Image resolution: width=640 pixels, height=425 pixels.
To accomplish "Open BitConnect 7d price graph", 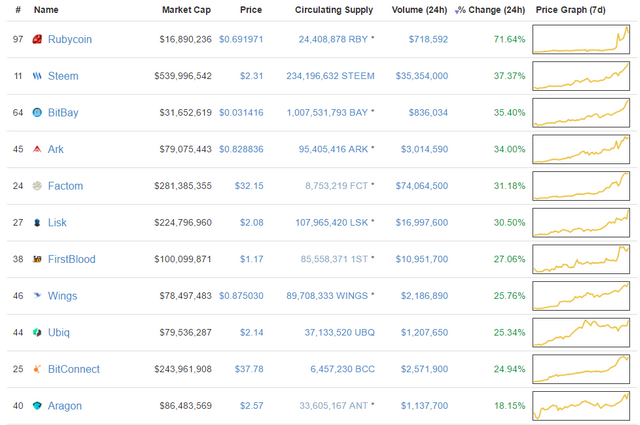I will coord(581,369).
